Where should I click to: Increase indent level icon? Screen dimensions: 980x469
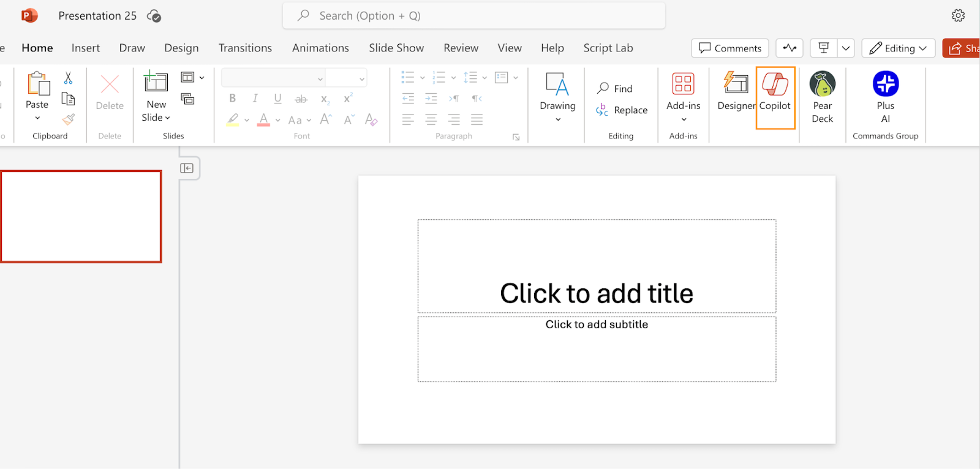click(x=431, y=99)
